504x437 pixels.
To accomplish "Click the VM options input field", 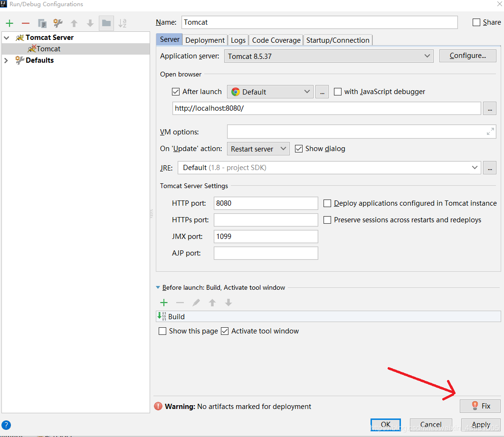I will (x=361, y=132).
